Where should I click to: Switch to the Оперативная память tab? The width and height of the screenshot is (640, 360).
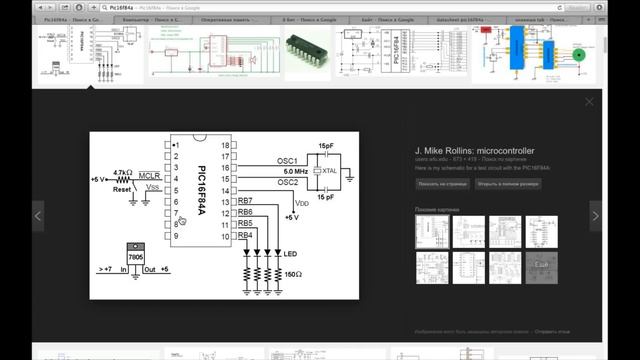(230, 20)
